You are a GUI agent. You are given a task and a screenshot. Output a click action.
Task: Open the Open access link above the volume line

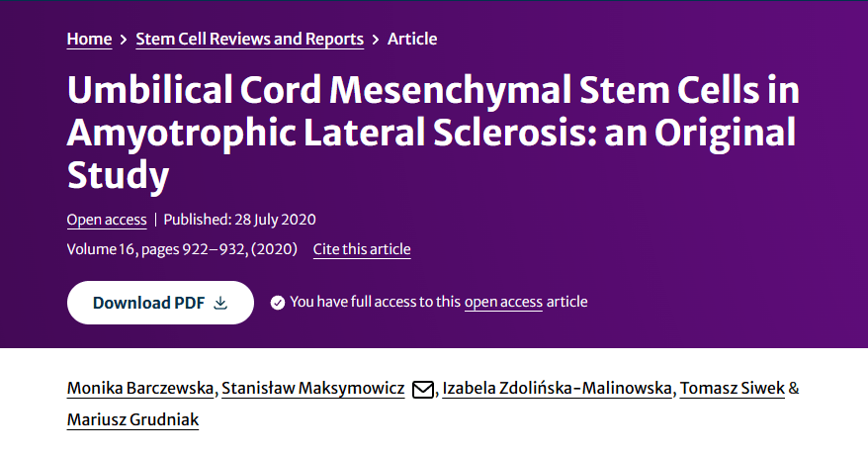coord(107,220)
